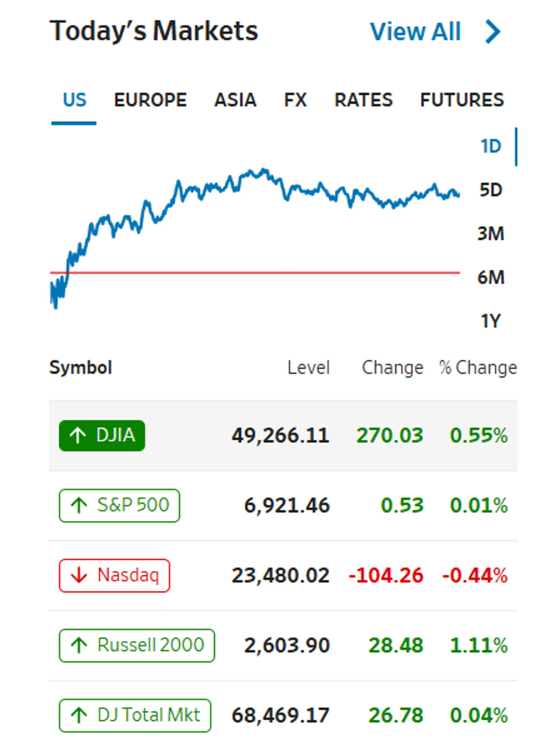Switch chart to 3M range

pyautogui.click(x=491, y=234)
